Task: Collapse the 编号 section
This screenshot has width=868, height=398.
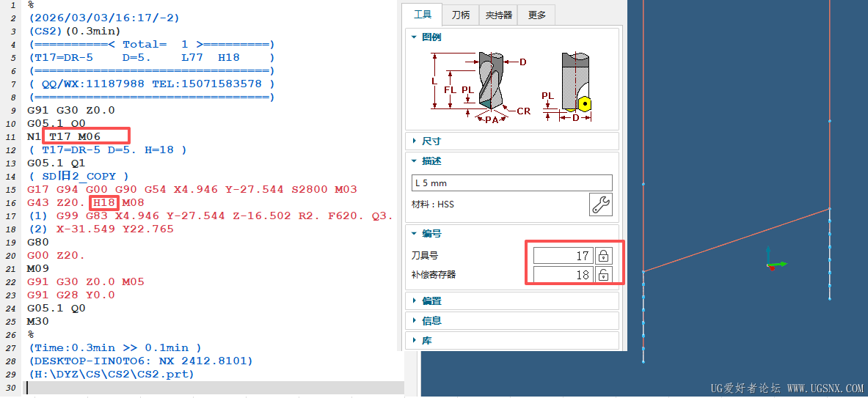Action: [x=512, y=234]
